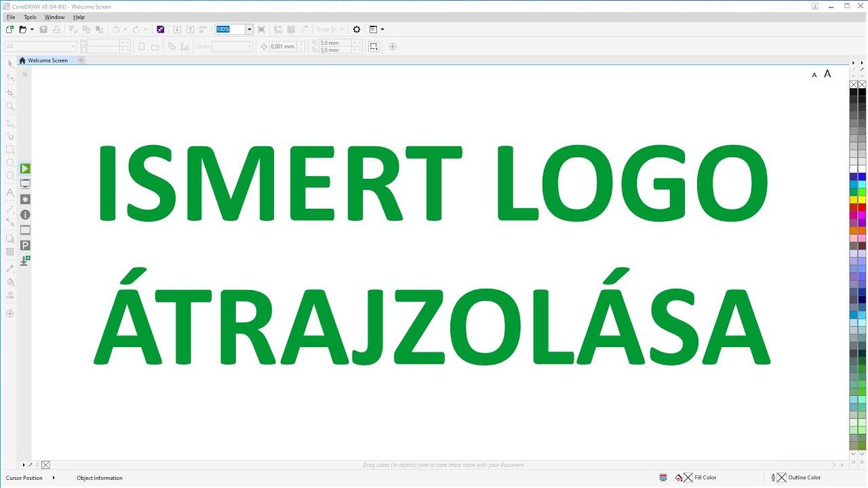Click the Undo arrow icon
This screenshot has width=868, height=488.
(116, 30)
